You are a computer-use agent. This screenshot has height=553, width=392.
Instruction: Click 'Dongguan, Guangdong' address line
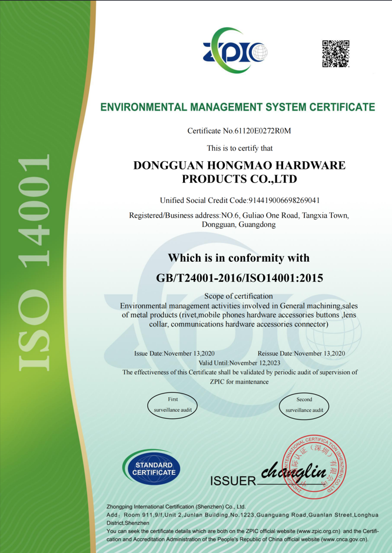(x=238, y=225)
